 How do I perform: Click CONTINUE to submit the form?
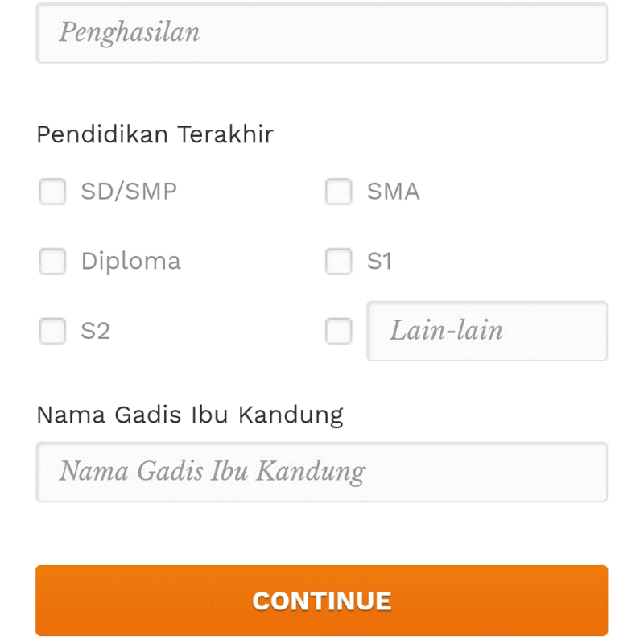[322, 600]
